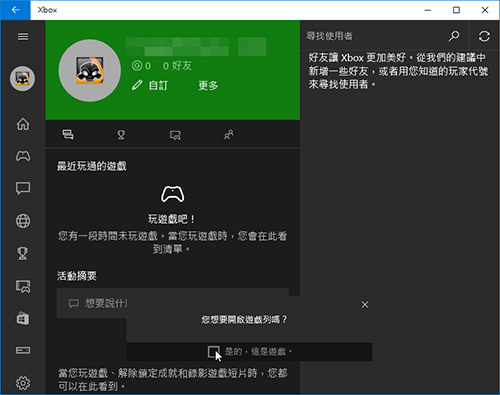Open 自訂 customize profile
Screen dimensions: 500x395
click(158, 86)
